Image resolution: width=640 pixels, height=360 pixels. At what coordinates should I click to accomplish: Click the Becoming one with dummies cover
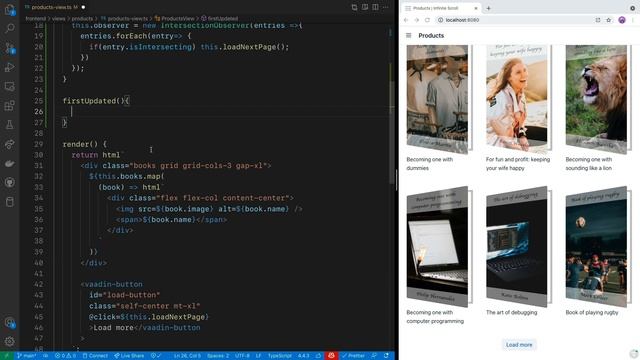pos(439,99)
